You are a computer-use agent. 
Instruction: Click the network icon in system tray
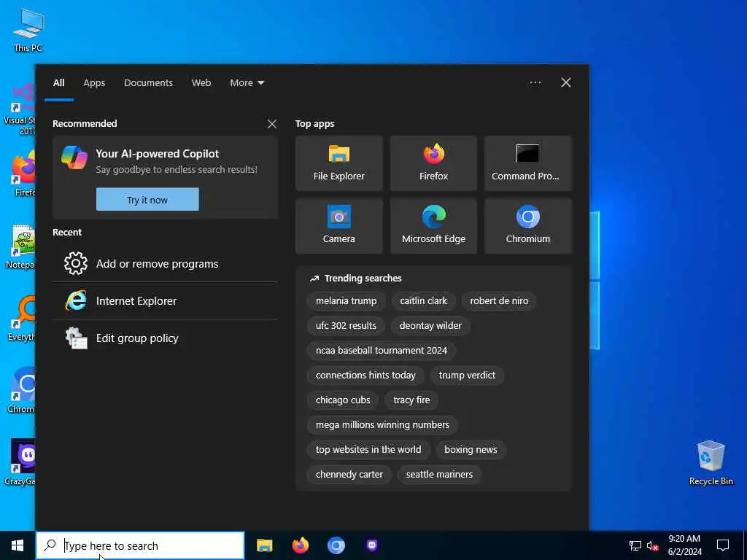pos(635,545)
